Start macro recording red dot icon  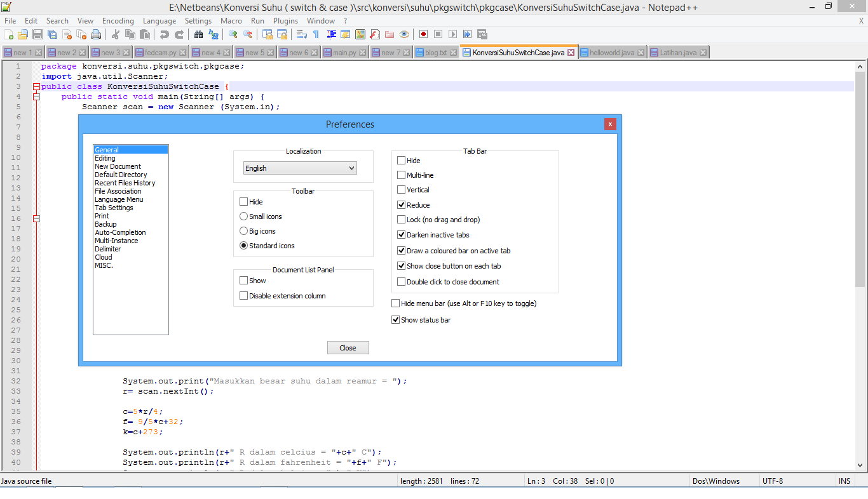(x=423, y=34)
